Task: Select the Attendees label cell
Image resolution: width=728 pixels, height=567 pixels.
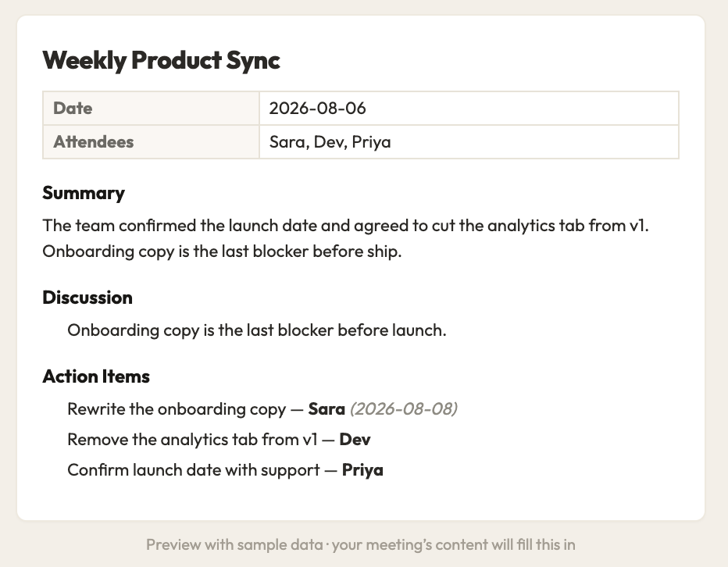Action: (151, 142)
